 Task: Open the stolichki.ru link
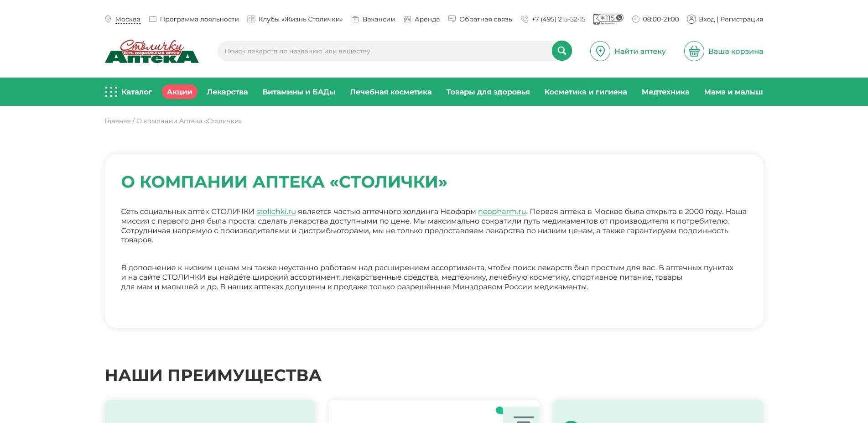pyautogui.click(x=275, y=211)
